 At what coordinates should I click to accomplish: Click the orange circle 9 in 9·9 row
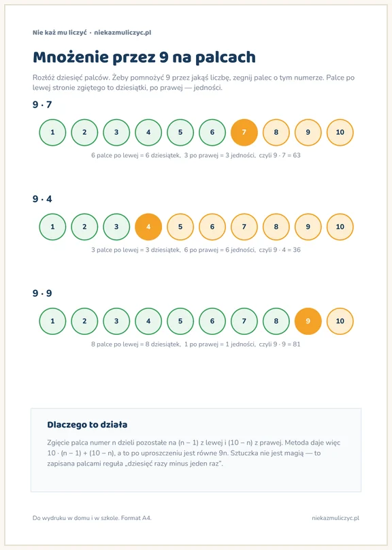tap(308, 321)
